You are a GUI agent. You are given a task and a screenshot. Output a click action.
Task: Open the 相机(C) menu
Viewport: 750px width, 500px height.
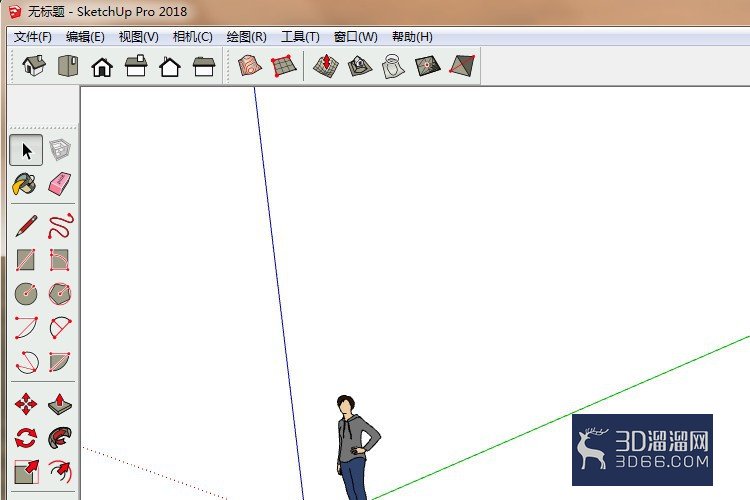click(x=193, y=37)
